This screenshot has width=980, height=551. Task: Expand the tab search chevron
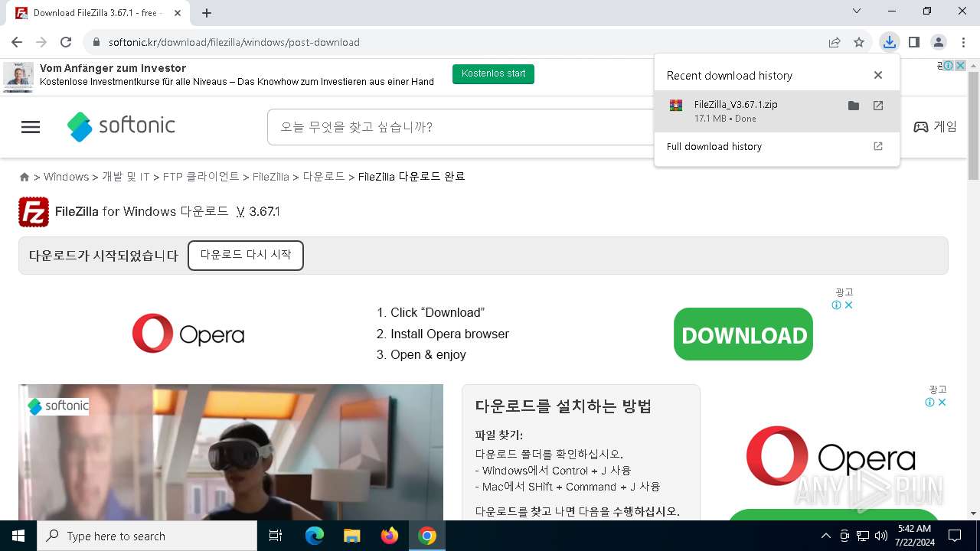point(857,11)
